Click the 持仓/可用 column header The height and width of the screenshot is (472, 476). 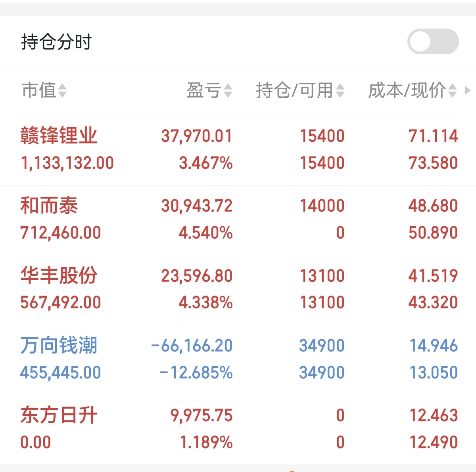294,90
